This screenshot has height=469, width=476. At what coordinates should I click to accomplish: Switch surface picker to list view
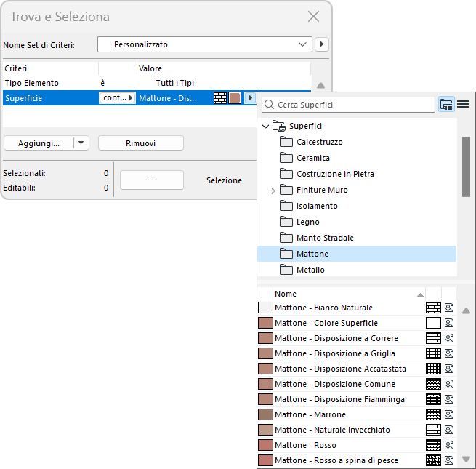pyautogui.click(x=463, y=105)
